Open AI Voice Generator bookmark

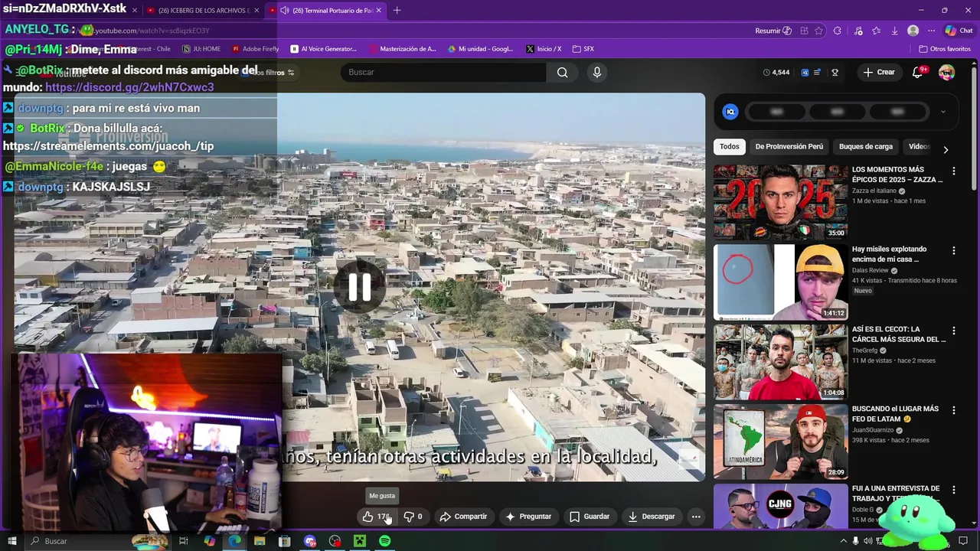point(324,49)
